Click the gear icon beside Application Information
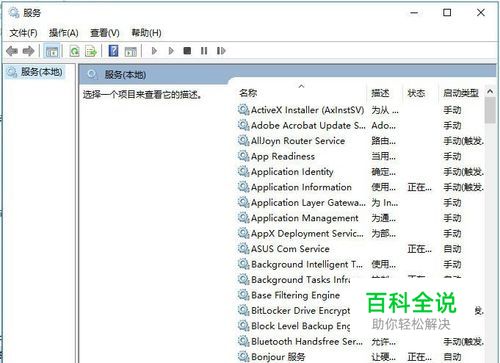The width and height of the screenshot is (500, 363). coord(243,187)
